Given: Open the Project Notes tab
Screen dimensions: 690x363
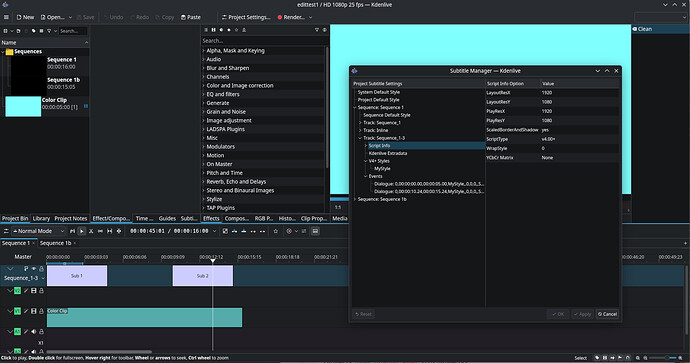Looking at the screenshot, I should point(70,218).
